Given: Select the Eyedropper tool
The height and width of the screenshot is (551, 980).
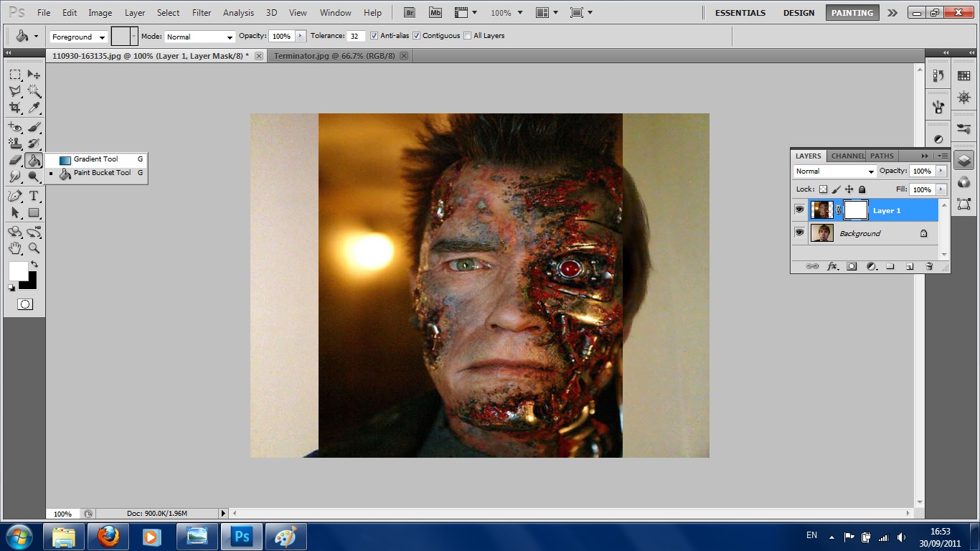Looking at the screenshot, I should pyautogui.click(x=34, y=108).
